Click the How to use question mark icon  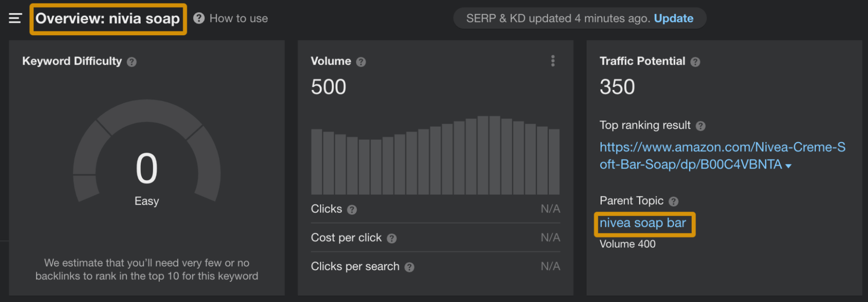199,18
